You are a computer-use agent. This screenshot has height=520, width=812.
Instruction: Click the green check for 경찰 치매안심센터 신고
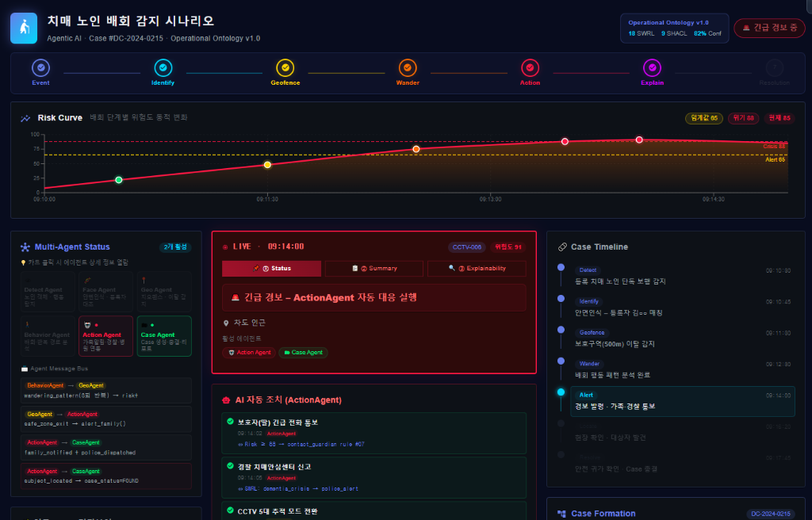click(231, 465)
